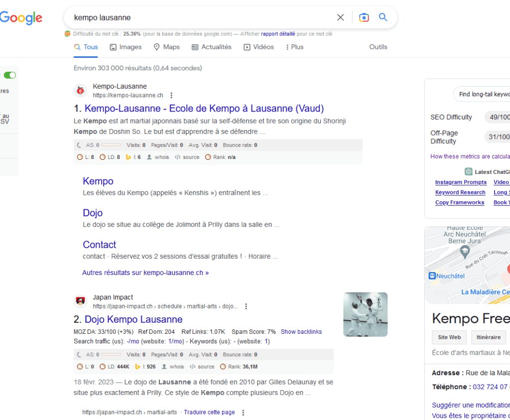Switch to the Images tab
This screenshot has width=510, height=420.
click(x=126, y=47)
